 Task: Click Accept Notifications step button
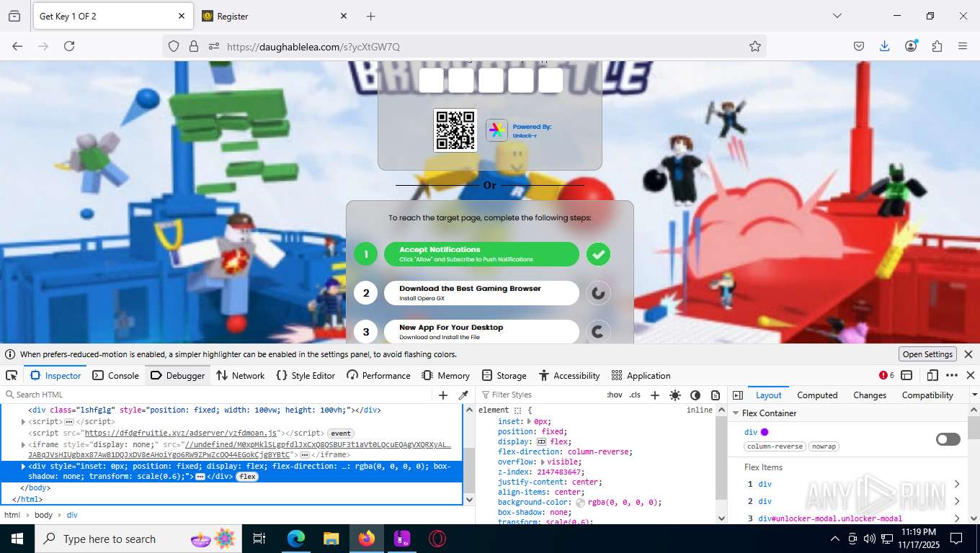point(481,254)
